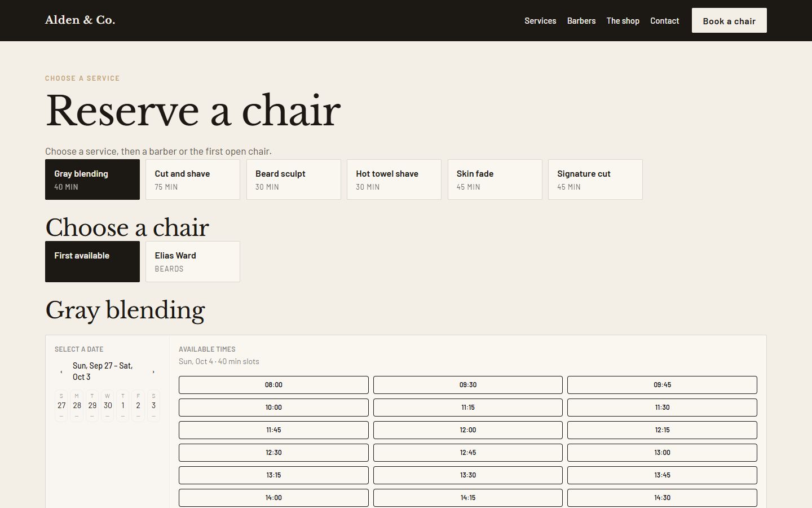Go to next week in date picker

click(x=153, y=371)
